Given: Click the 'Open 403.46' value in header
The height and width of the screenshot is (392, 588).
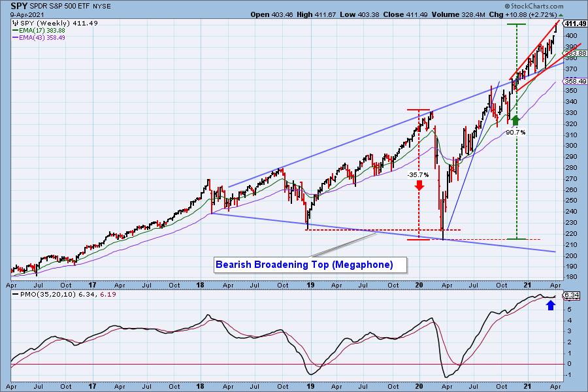Looking at the screenshot, I should coord(272,14).
